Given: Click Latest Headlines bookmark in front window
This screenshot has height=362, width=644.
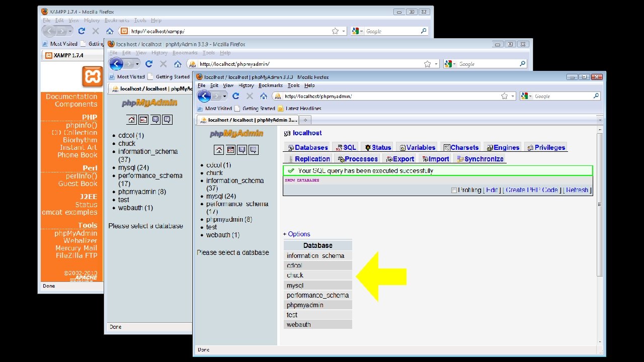Looking at the screenshot, I should pyautogui.click(x=299, y=109).
